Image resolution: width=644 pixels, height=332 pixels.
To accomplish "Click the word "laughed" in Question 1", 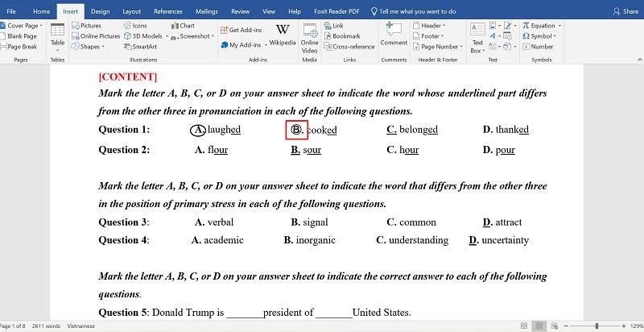I will [224, 130].
